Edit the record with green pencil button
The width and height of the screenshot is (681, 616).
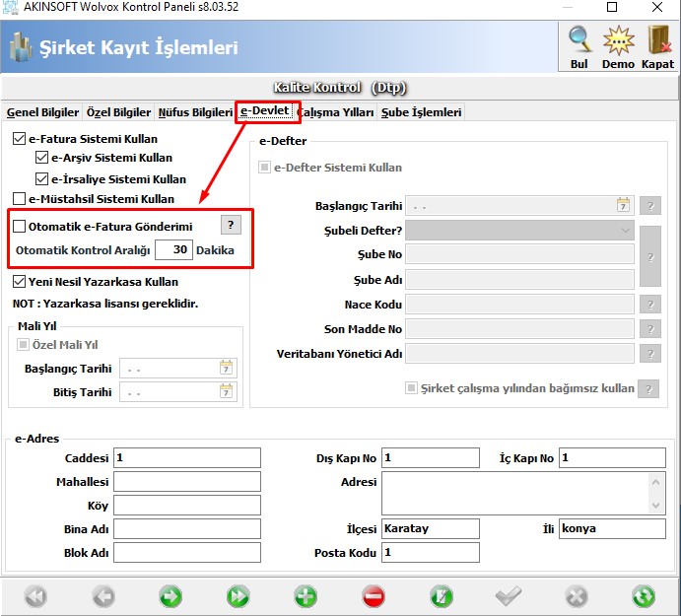coord(442,596)
